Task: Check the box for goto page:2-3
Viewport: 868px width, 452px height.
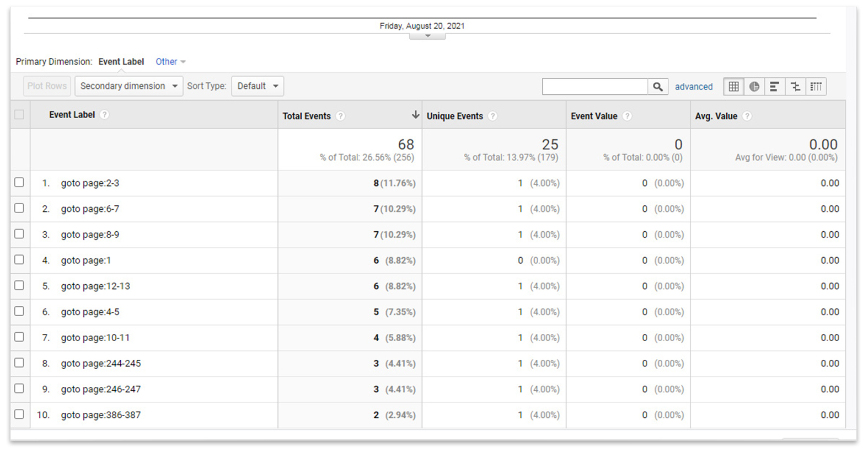Action: pos(19,183)
